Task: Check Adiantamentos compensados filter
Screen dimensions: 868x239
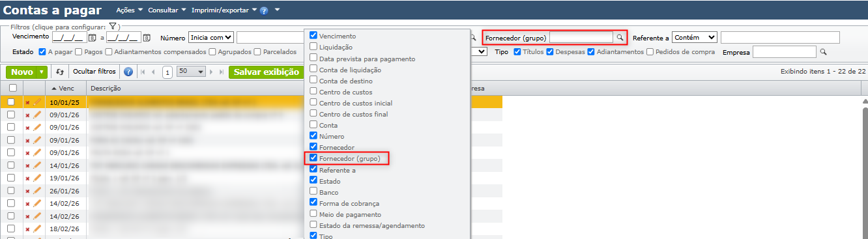Action: [109, 51]
